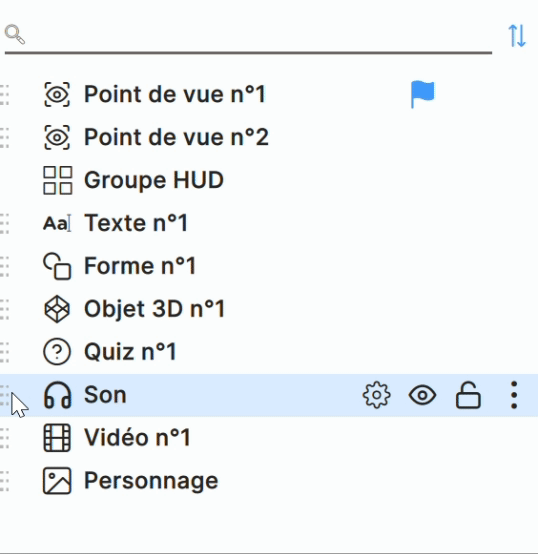Select the Personnage item
Screen dimensions: 538x554
(x=269, y=481)
